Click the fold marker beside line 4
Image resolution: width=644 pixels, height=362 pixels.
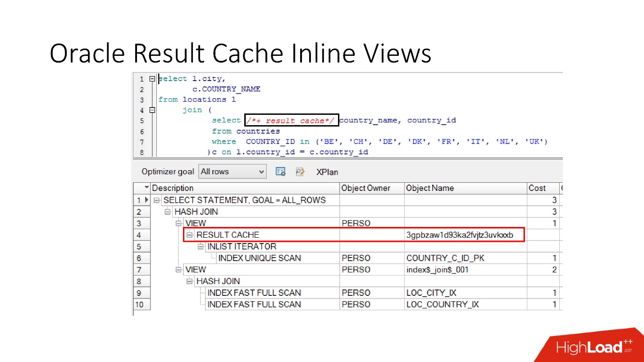point(152,109)
